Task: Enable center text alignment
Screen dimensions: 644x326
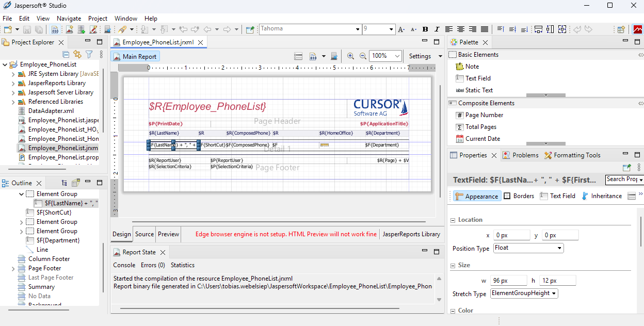Action: click(x=461, y=29)
